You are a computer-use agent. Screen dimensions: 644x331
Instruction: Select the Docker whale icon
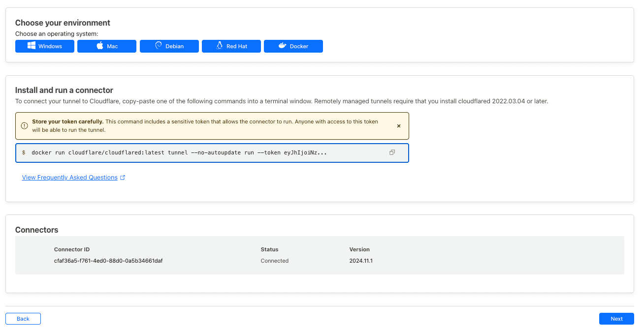point(283,46)
